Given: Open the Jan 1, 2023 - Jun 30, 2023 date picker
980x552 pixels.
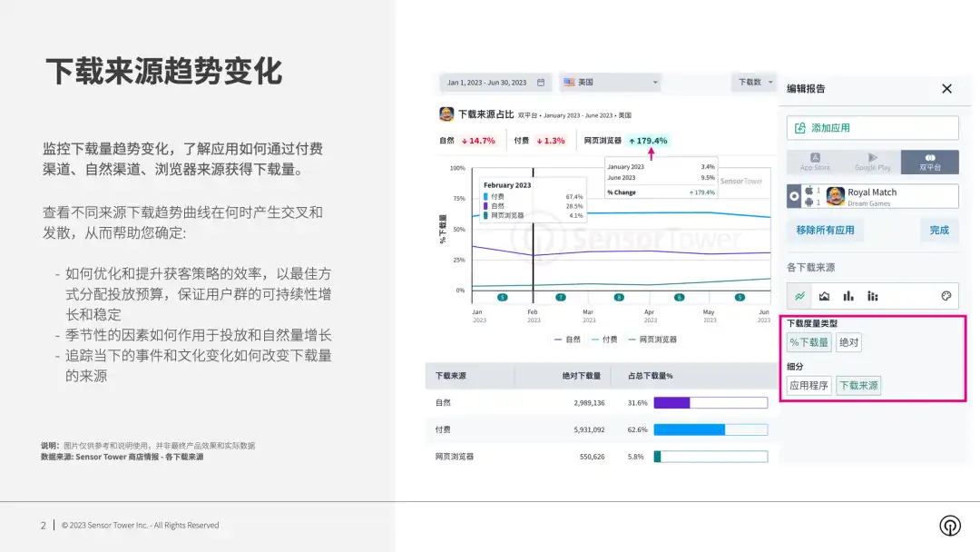Looking at the screenshot, I should (495, 83).
